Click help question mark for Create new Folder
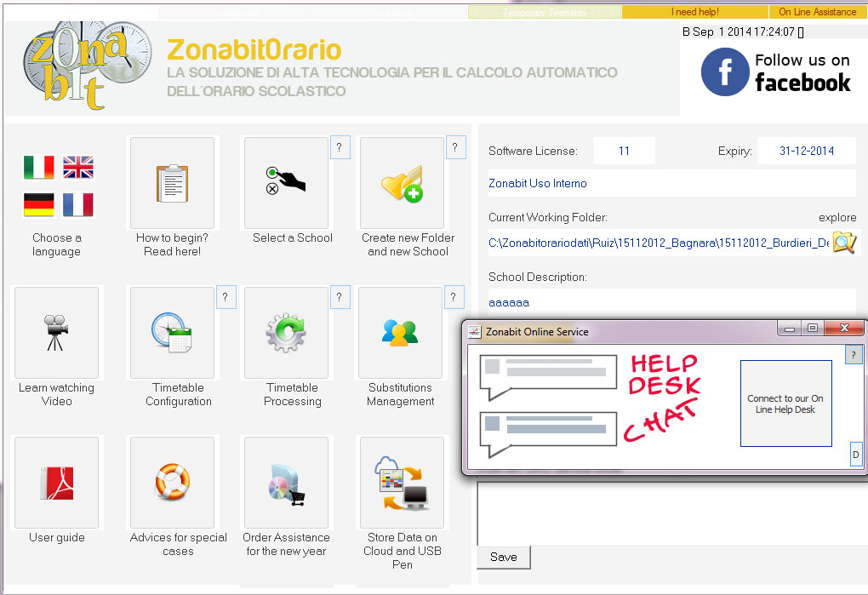This screenshot has width=868, height=595. coord(455,147)
